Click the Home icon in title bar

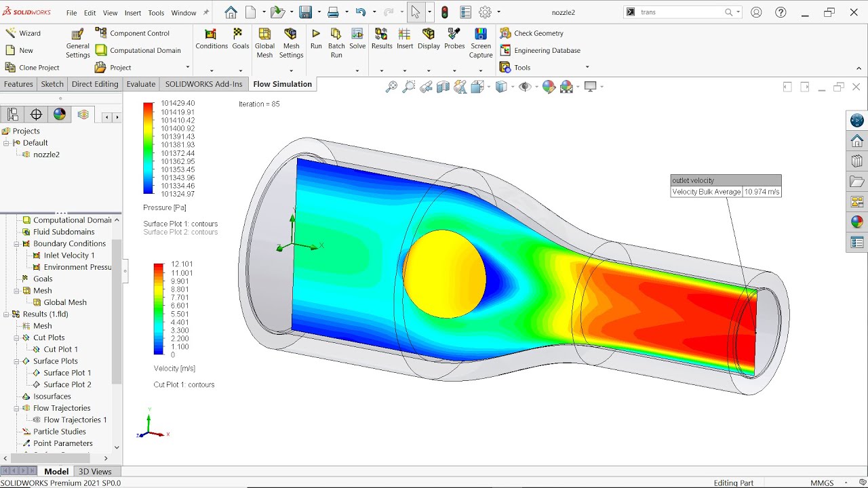tap(231, 12)
